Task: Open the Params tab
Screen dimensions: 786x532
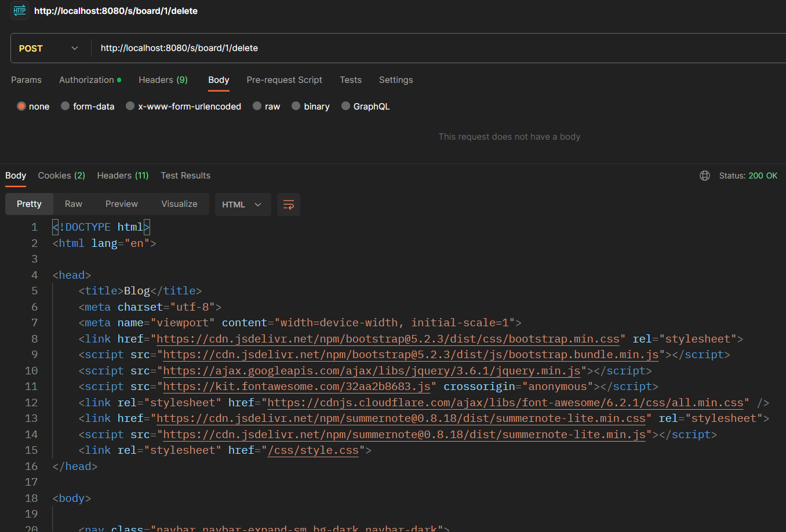Action: pyautogui.click(x=26, y=80)
